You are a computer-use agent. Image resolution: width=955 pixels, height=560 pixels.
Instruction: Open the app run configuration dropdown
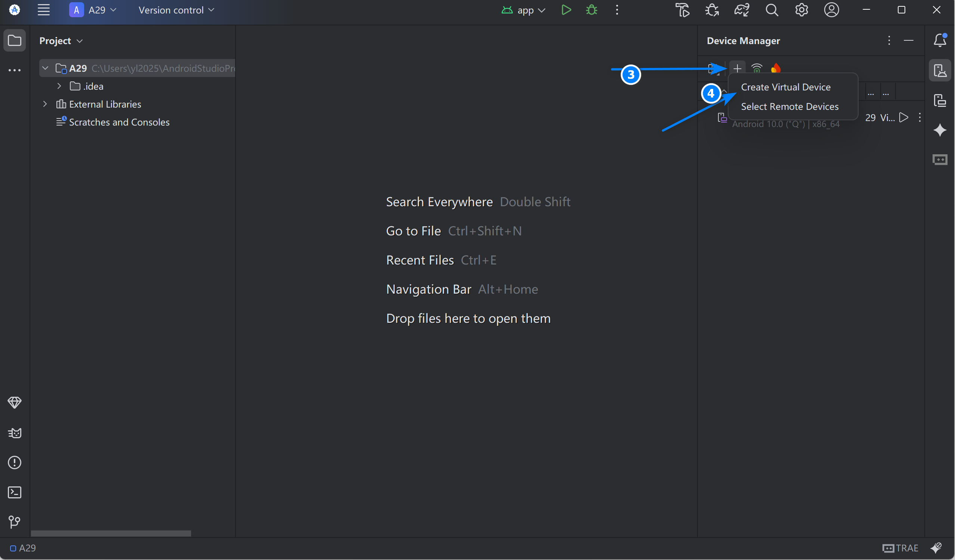tap(524, 10)
